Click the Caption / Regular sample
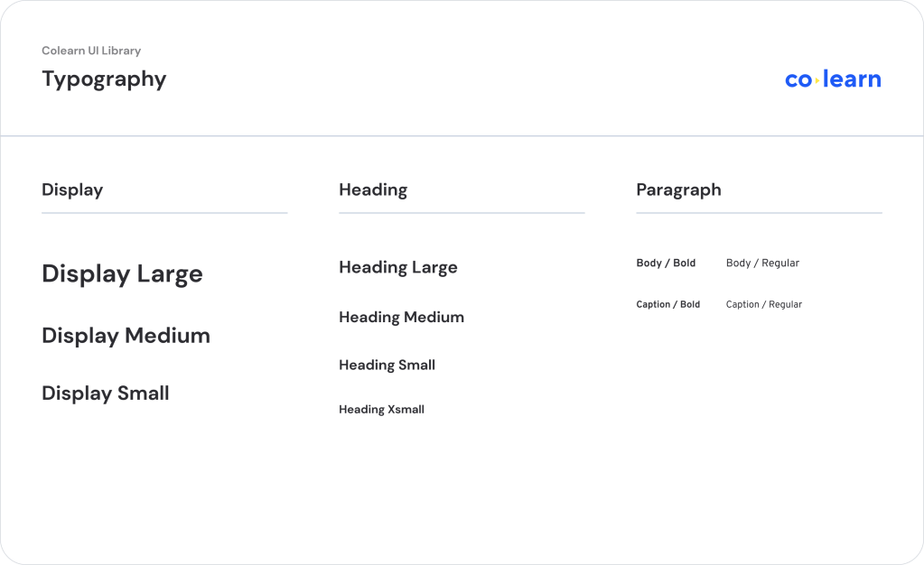The height and width of the screenshot is (565, 924). 763,305
